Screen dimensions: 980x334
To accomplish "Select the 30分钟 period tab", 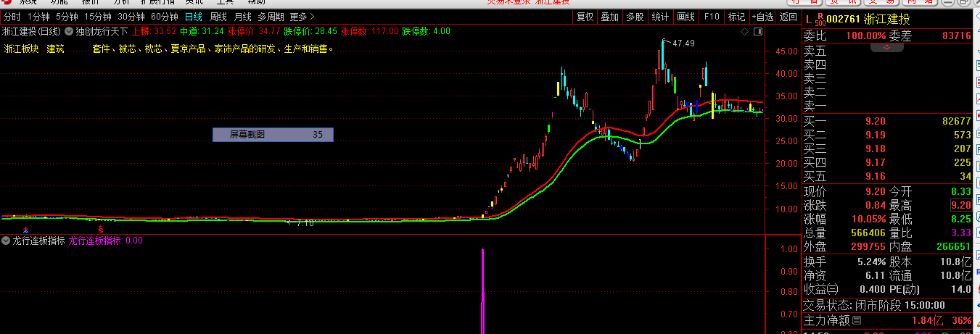I will (131, 17).
